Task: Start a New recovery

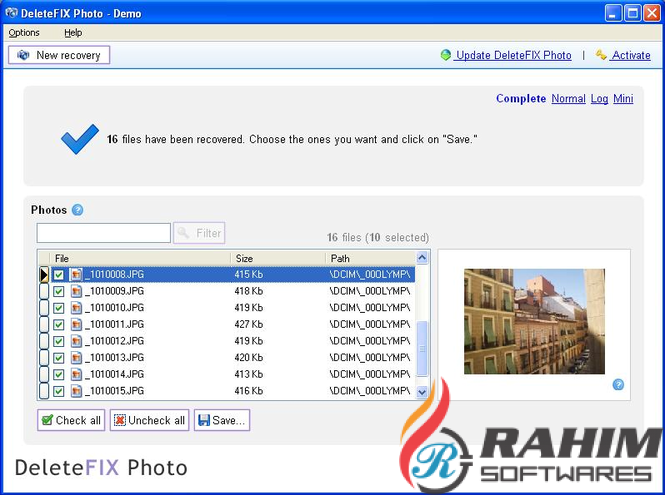Action: click(59, 55)
